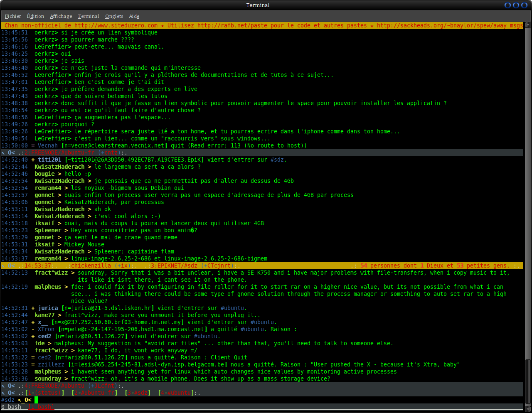532x413 pixels.
Task: Click the rightmost blue title bar button
Action: pos(524,5)
